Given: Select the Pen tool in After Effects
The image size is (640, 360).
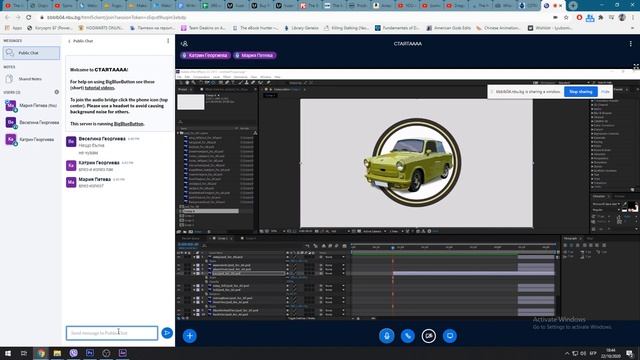Looking at the screenshot, I should click(x=227, y=83).
